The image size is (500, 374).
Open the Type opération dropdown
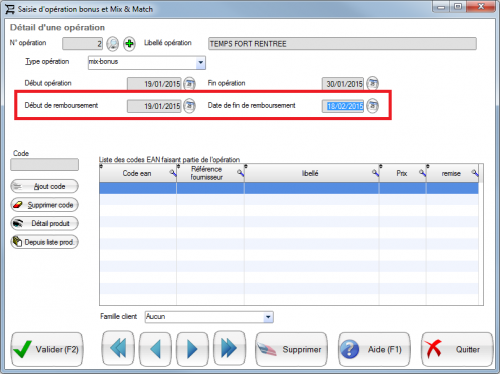(200, 63)
